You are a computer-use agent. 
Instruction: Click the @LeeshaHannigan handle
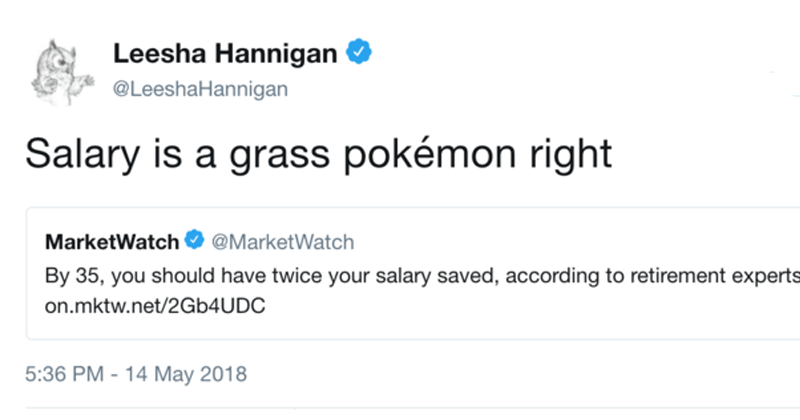tap(200, 90)
